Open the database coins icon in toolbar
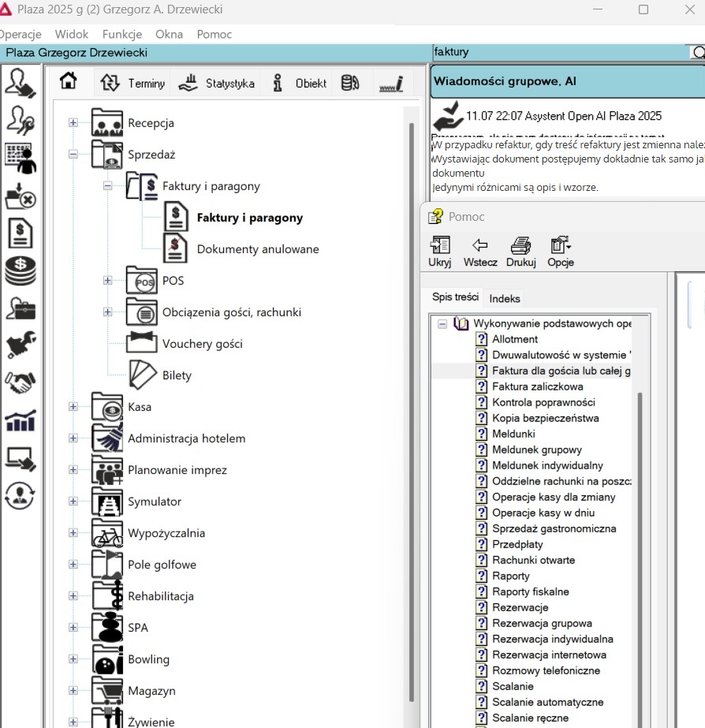This screenshot has height=728, width=705. [x=350, y=83]
